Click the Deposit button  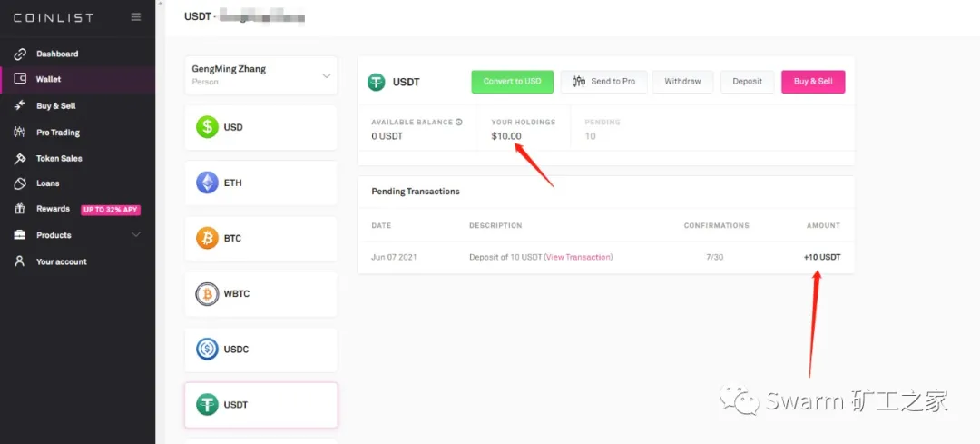(748, 82)
